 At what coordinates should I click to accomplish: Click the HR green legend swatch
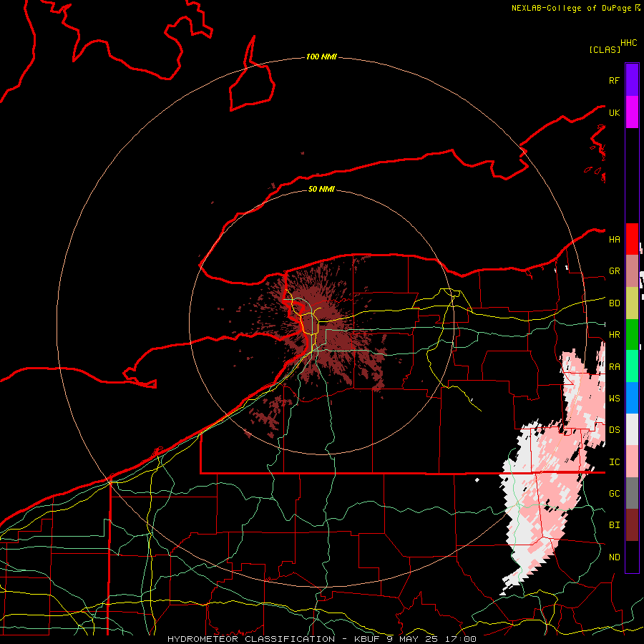pyautogui.click(x=632, y=334)
